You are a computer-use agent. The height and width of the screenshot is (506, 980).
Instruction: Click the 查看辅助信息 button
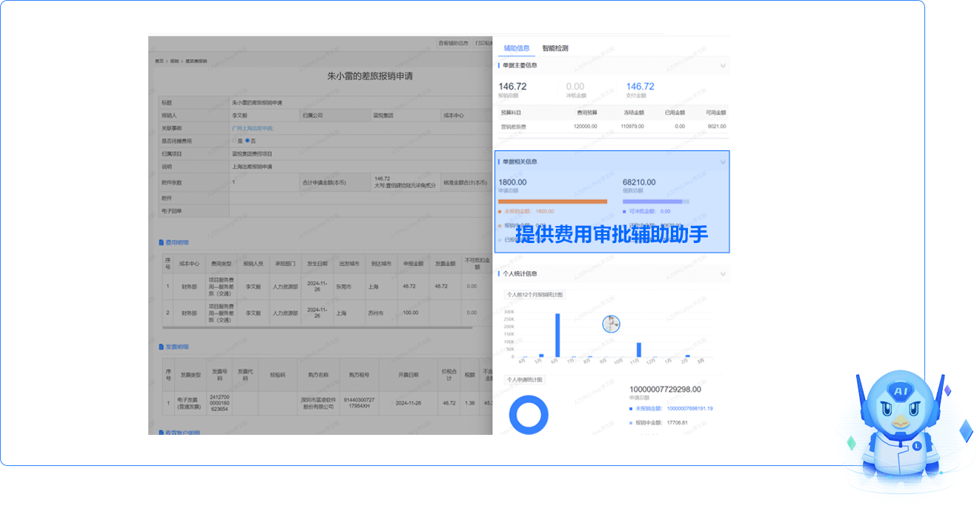coord(453,43)
